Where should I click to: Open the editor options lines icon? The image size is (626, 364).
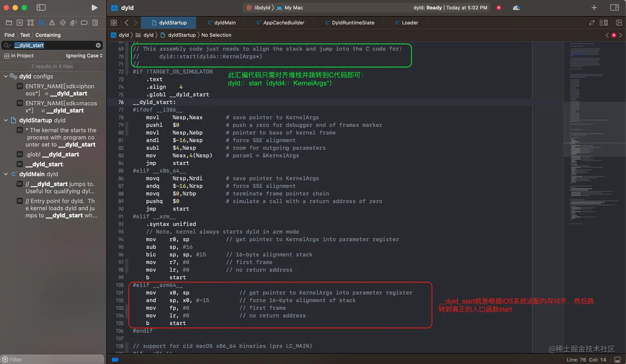[604, 23]
